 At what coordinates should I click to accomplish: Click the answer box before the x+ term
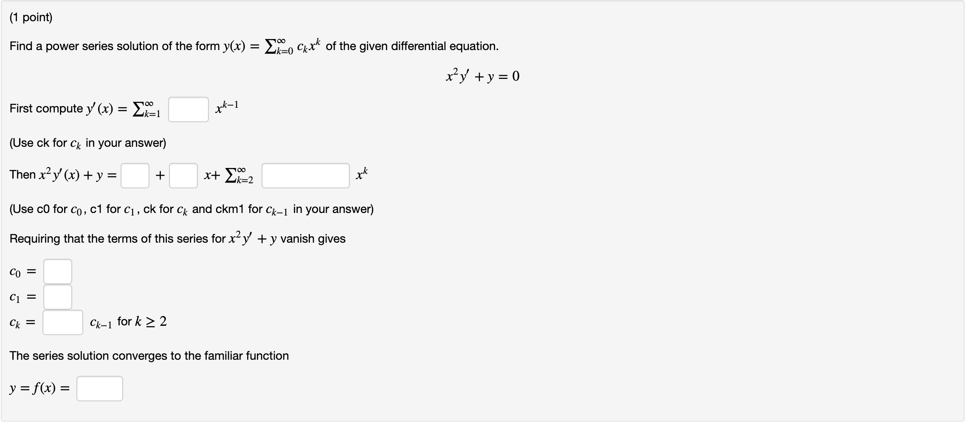coord(183,174)
